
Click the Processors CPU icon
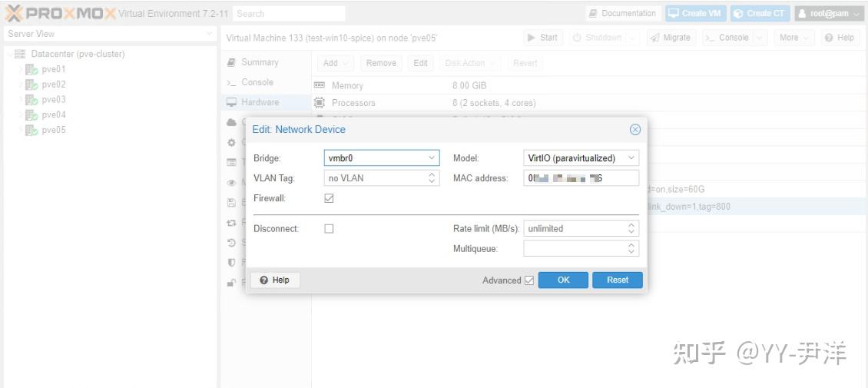(x=320, y=102)
